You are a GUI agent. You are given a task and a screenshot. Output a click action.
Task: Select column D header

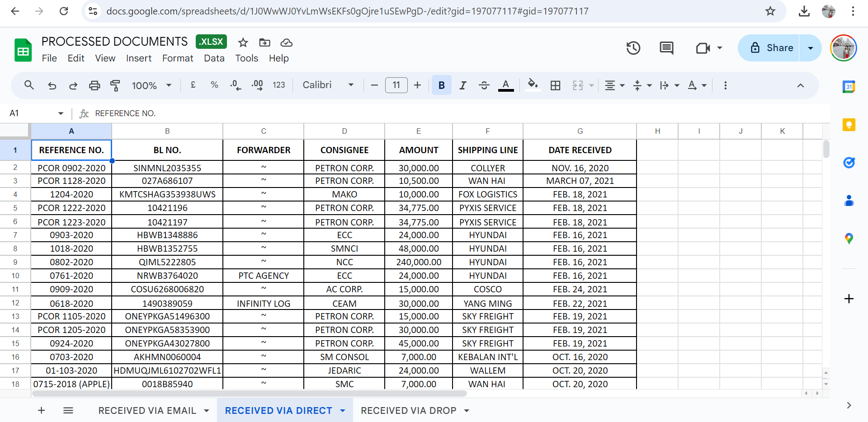344,131
